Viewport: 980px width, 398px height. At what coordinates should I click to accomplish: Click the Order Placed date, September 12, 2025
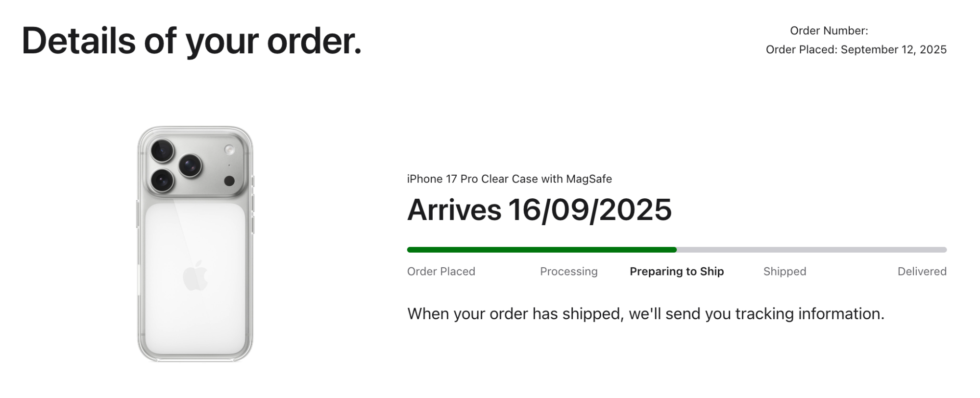coord(893,50)
